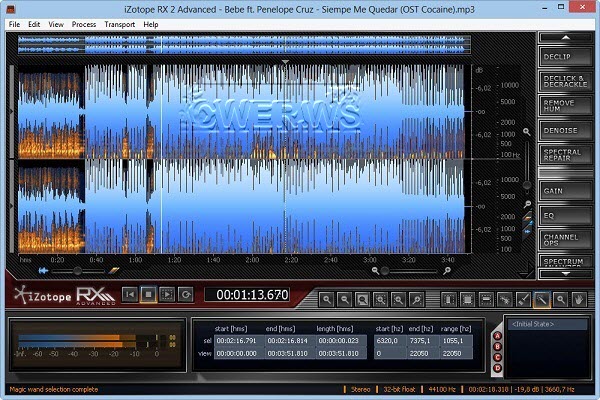Select history state B
Screen dimensions: 600x400
[497, 347]
